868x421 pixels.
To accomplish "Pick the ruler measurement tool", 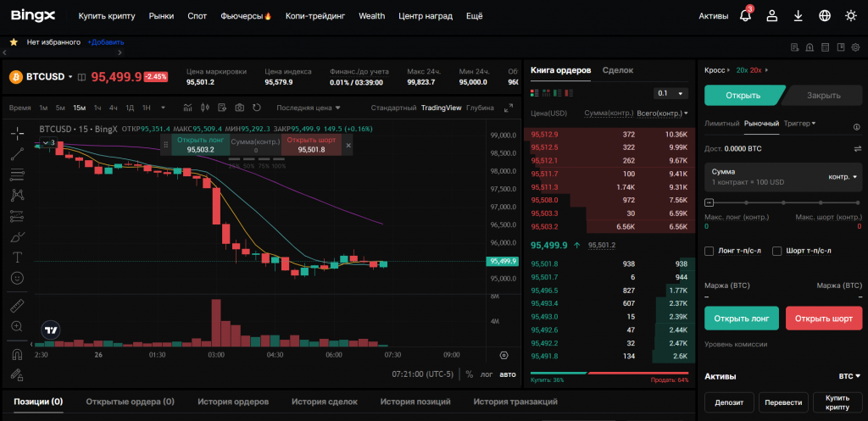I will (17, 305).
